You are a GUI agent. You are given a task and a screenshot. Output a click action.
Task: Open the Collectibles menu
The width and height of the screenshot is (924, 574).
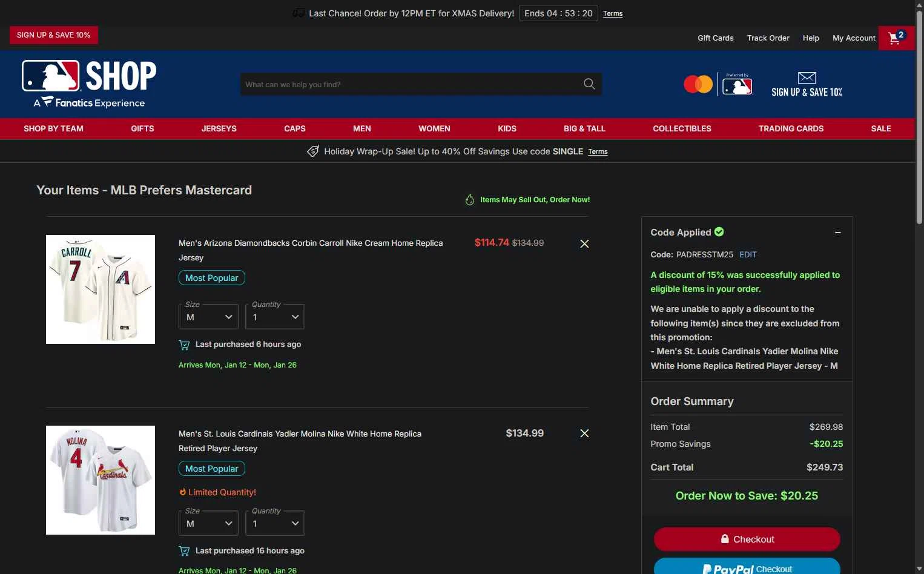(682, 128)
